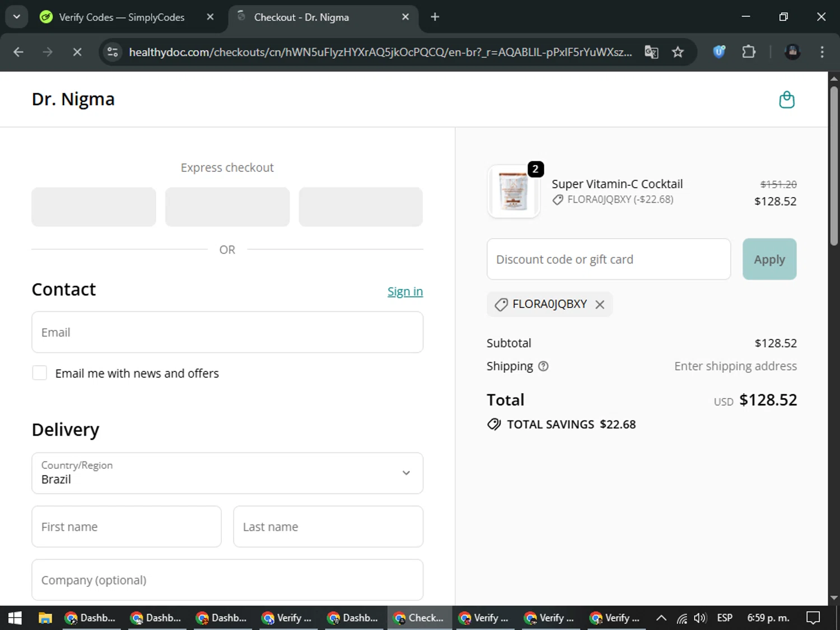This screenshot has width=840, height=630.
Task: Focus the Email input field
Action: coord(227,332)
